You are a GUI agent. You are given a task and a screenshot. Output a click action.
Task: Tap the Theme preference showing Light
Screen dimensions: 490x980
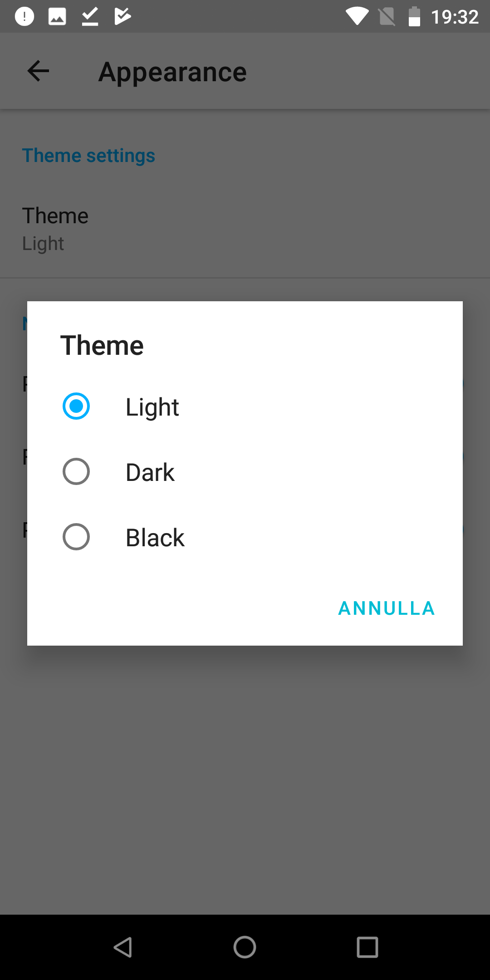245,229
